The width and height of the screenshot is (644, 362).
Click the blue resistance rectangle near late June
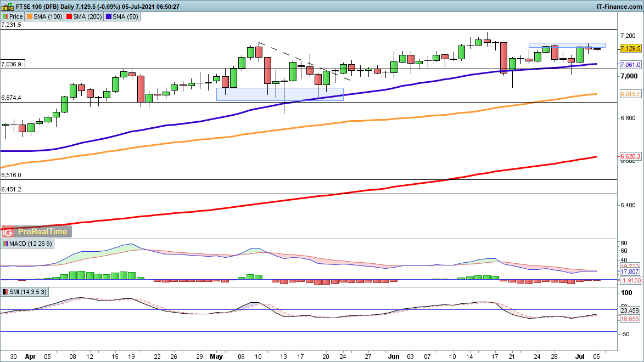[x=567, y=45]
